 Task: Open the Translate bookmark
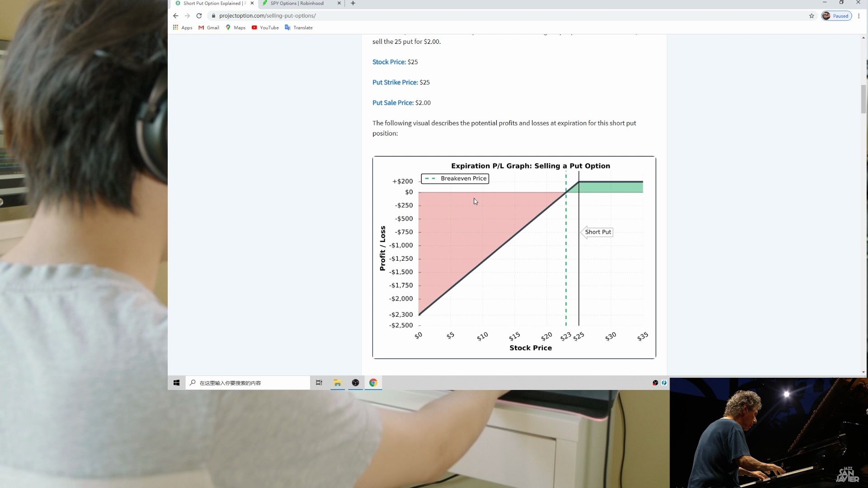[x=299, y=28]
